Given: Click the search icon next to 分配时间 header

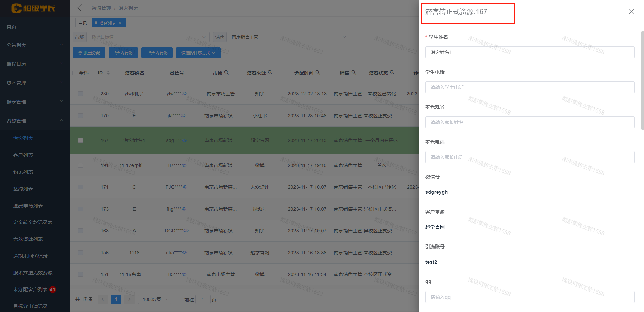Looking at the screenshot, I should click(x=318, y=72).
